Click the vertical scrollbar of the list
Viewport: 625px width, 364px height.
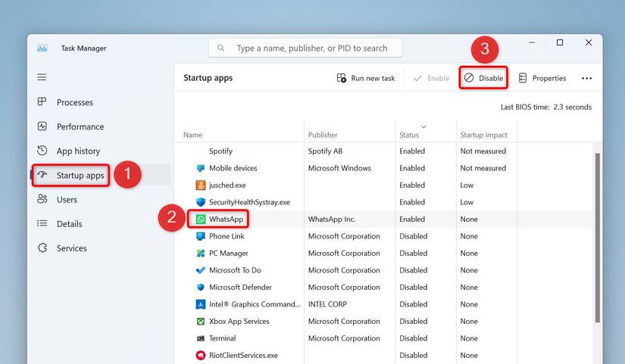coord(597,238)
